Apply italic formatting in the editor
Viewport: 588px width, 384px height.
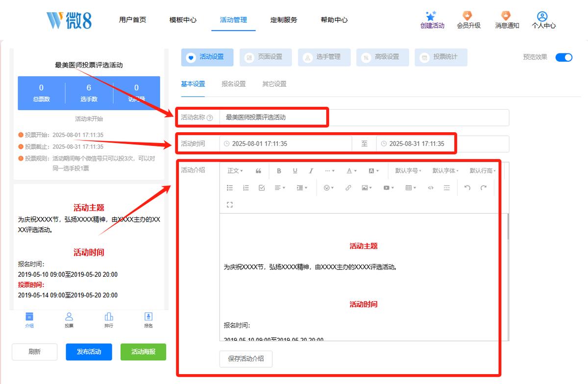[311, 171]
